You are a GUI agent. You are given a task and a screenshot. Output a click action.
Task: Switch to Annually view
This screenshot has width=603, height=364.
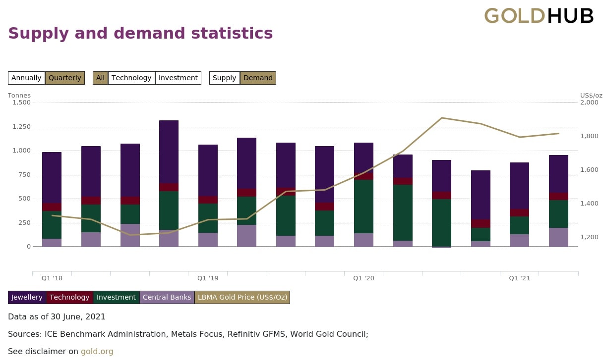pos(26,78)
